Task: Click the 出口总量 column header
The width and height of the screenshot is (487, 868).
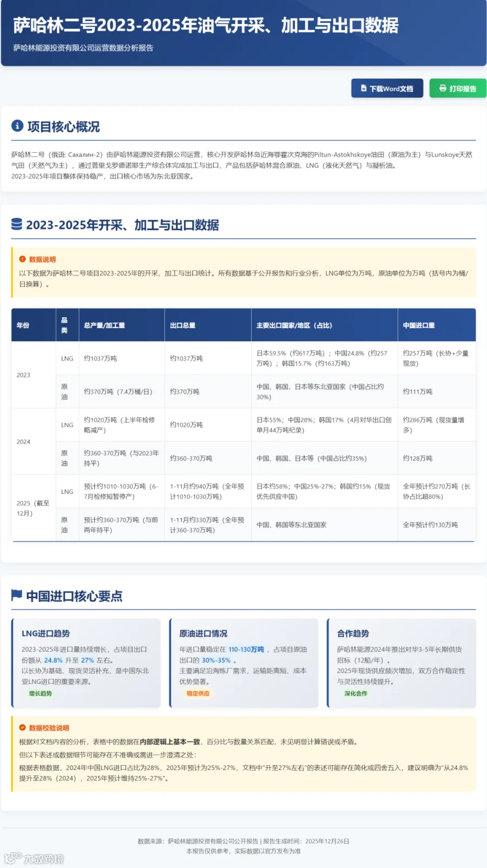Action: point(208,325)
